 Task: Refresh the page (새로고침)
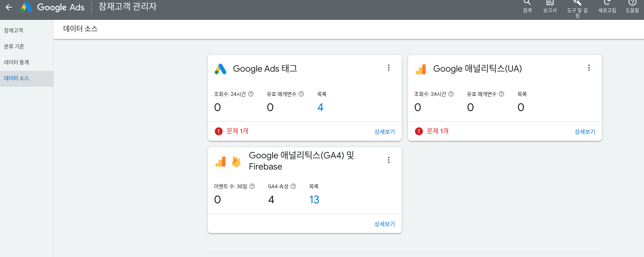point(607,6)
